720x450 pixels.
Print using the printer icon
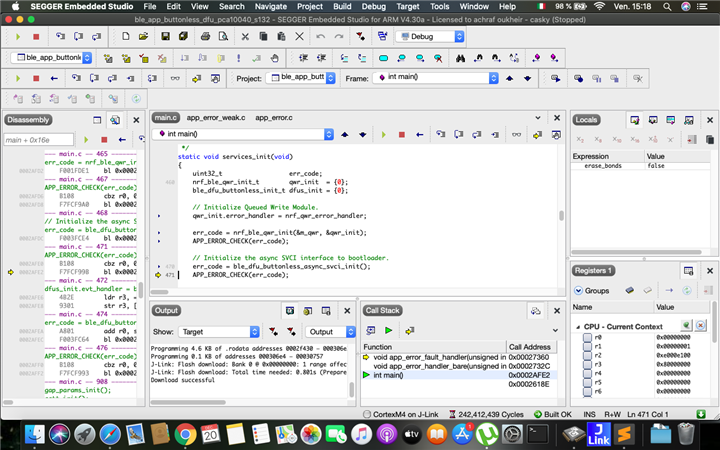tap(205, 36)
